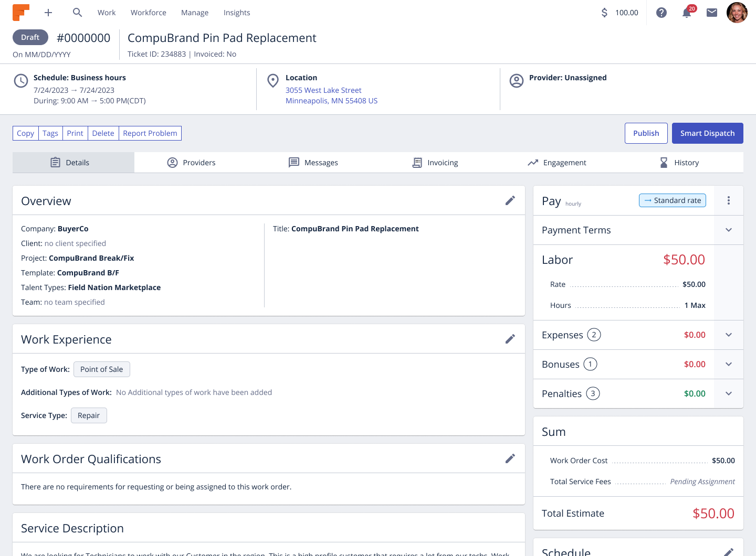
Task: Open search using the magnifier icon
Action: pos(77,13)
